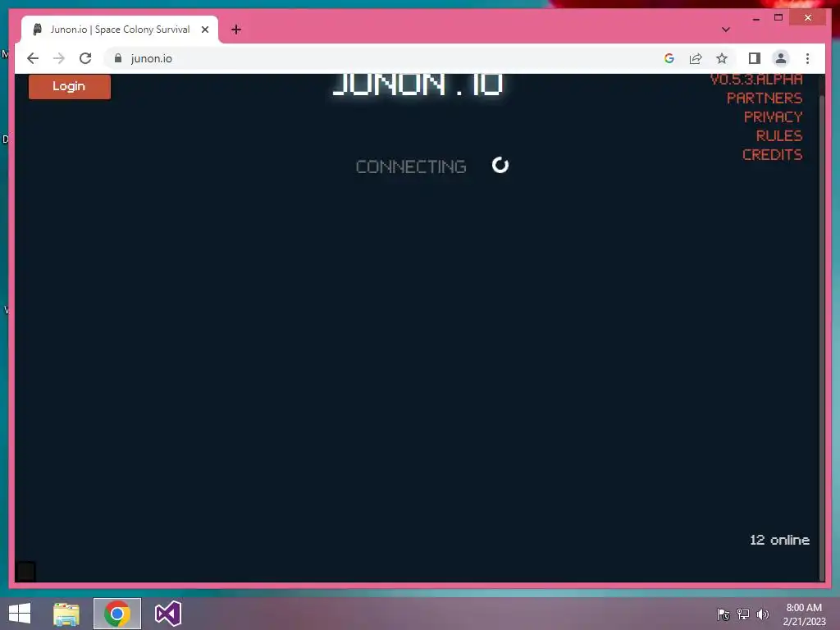Click the Chrome forward arrow

[59, 58]
